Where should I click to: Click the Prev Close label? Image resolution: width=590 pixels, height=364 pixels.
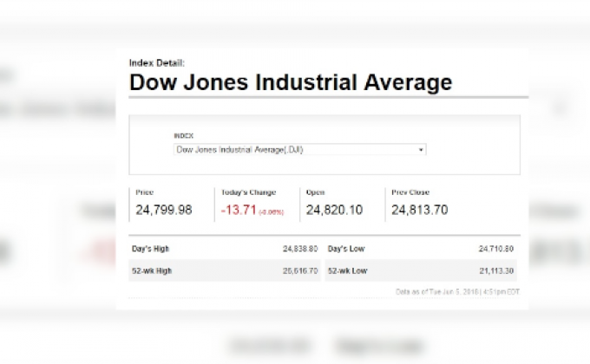pyautogui.click(x=410, y=192)
